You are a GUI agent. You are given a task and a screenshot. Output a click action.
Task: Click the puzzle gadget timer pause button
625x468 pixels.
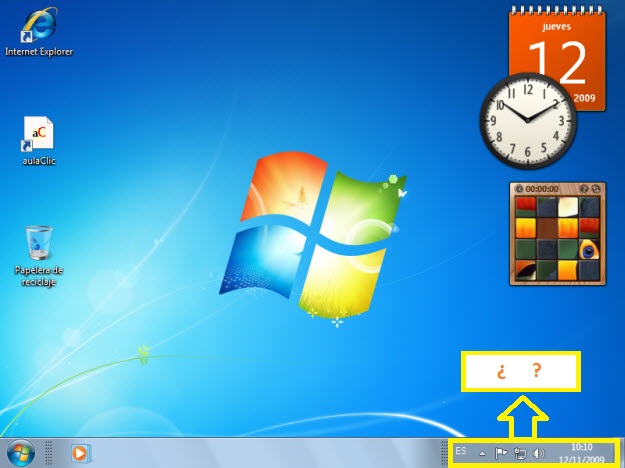click(x=519, y=189)
